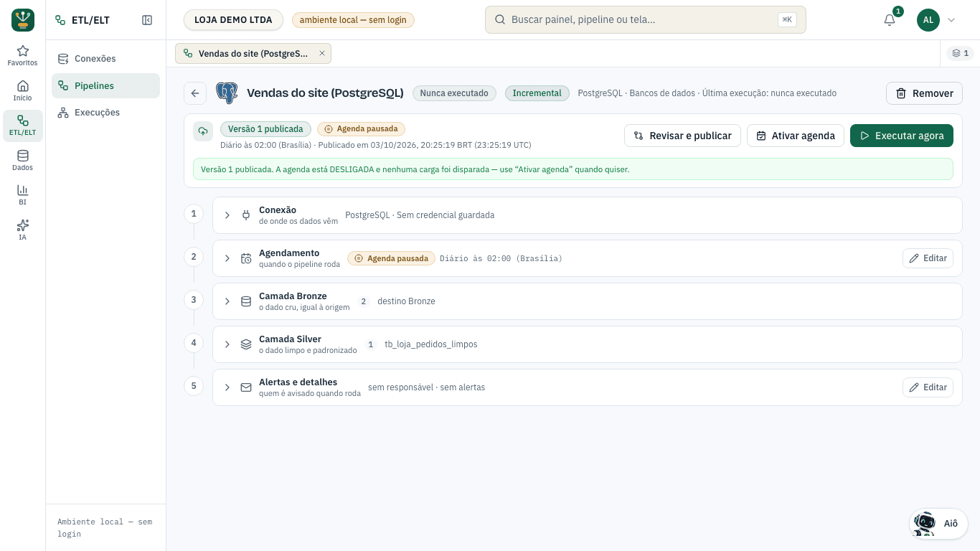Select Pipelines in the sidebar
980x551 pixels.
click(x=105, y=85)
